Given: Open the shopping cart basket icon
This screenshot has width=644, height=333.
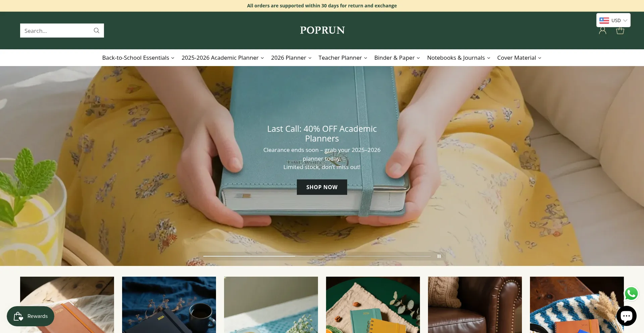Looking at the screenshot, I should 620,31.
